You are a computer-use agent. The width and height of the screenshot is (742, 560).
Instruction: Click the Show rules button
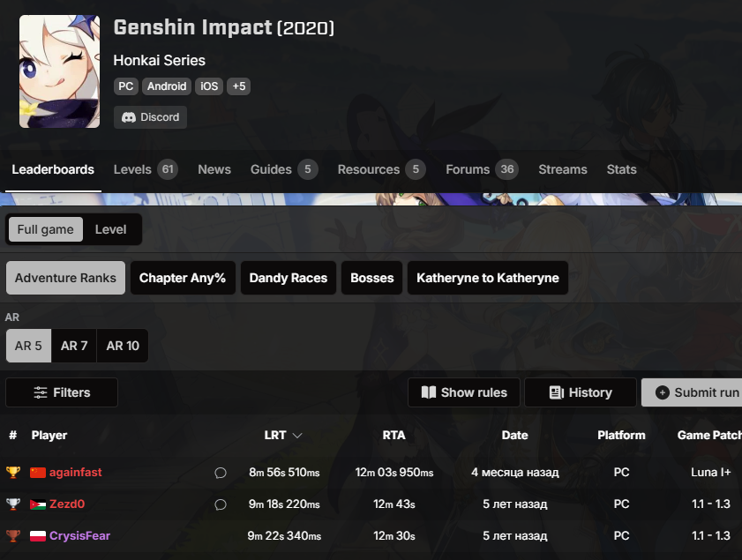point(464,392)
